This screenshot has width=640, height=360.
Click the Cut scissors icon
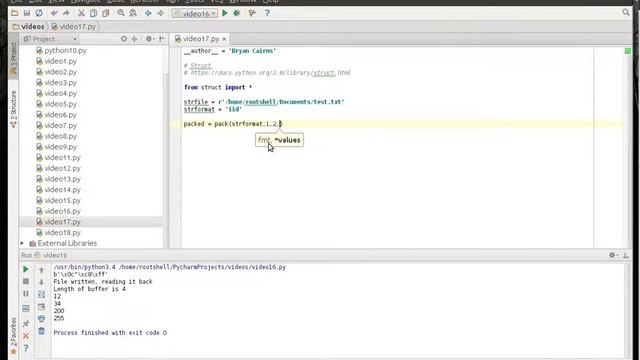coord(81,13)
